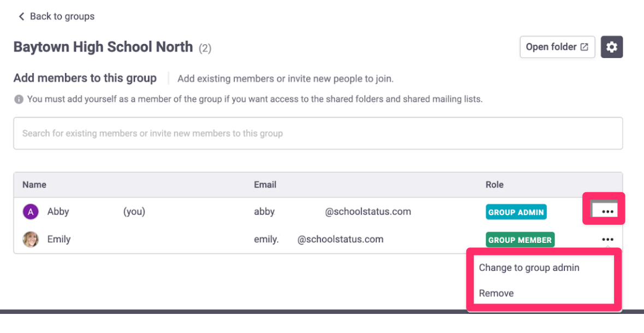The width and height of the screenshot is (644, 333).
Task: Click the info icon beside membership note
Action: click(19, 99)
